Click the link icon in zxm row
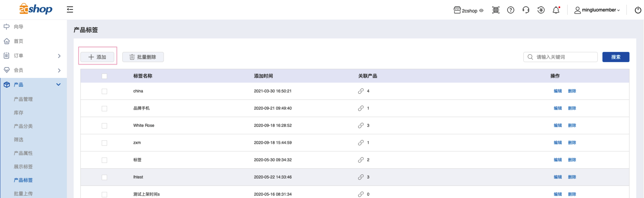The width and height of the screenshot is (644, 198). tap(361, 143)
